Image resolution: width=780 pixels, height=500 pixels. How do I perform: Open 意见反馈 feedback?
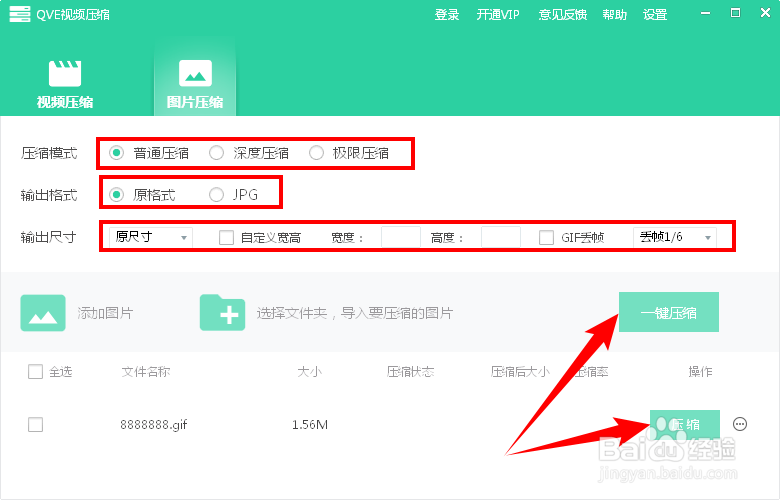[563, 15]
